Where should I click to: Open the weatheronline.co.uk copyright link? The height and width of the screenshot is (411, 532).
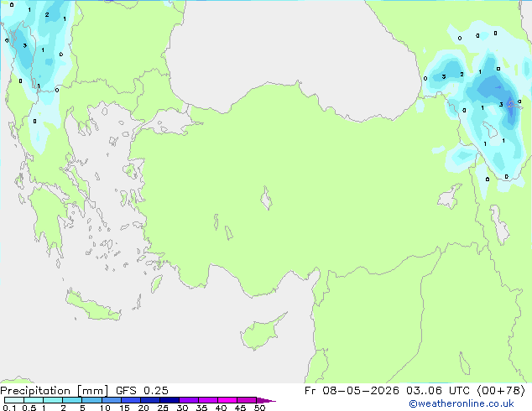point(462,403)
